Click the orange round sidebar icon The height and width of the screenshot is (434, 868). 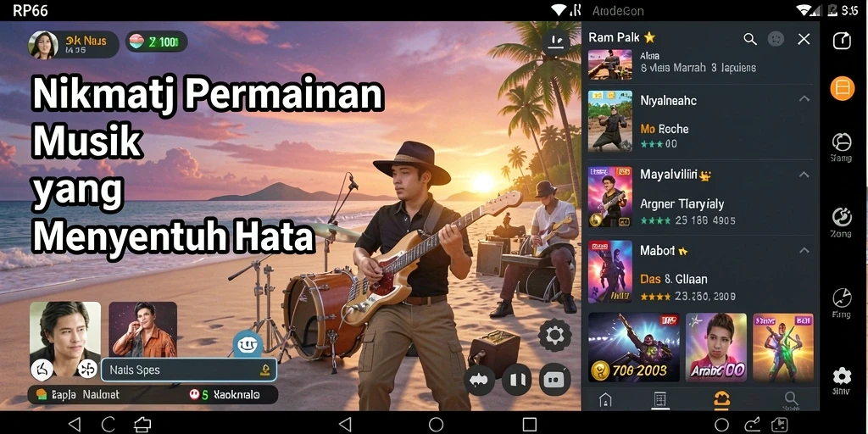tap(842, 88)
